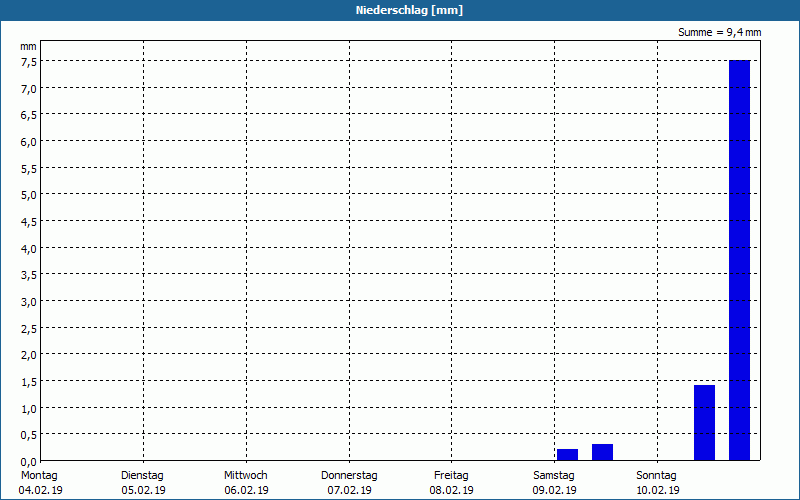Image resolution: width=800 pixels, height=500 pixels.
Task: Click the '5,0' y-axis value
Action: [x=29, y=195]
